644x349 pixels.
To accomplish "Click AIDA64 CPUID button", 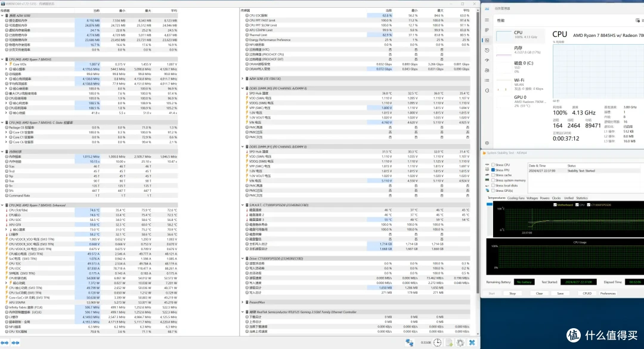I will click(587, 294).
